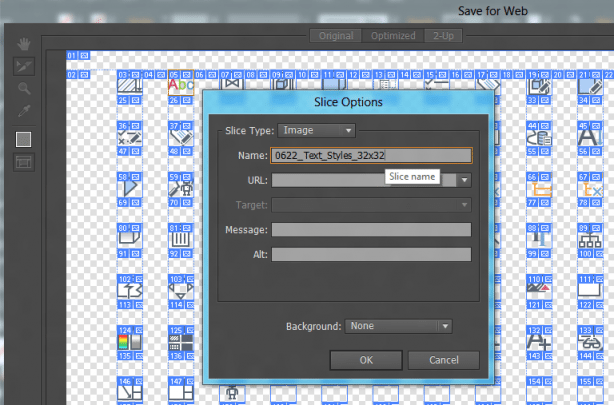Screen dimensions: 614x405
Task: Open the Slice Type dropdown
Action: 316,130
